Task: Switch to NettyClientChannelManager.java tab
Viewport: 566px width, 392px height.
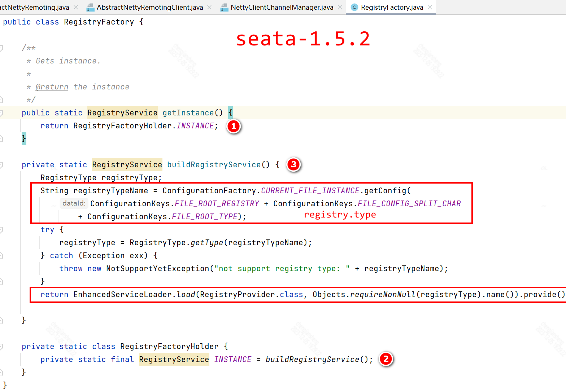Action: click(x=282, y=7)
